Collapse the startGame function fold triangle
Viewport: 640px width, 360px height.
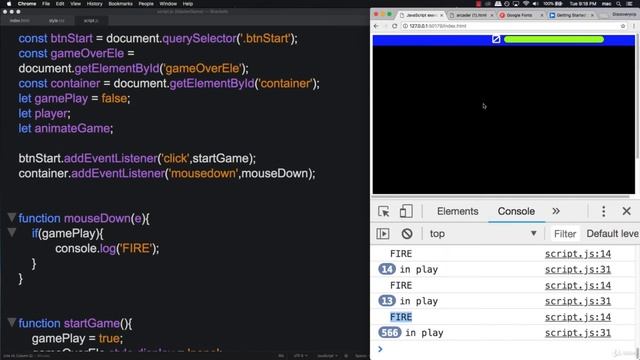click(x=12, y=322)
